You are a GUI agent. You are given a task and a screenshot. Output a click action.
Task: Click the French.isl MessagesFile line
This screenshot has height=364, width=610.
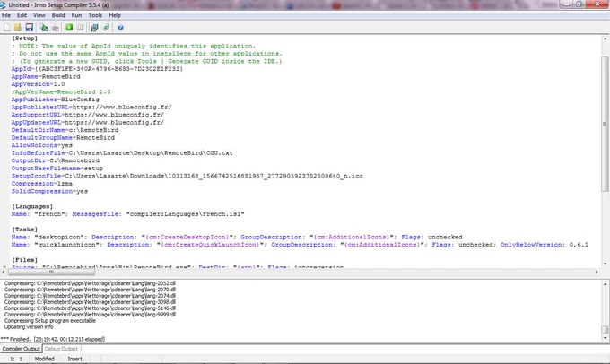click(127, 214)
